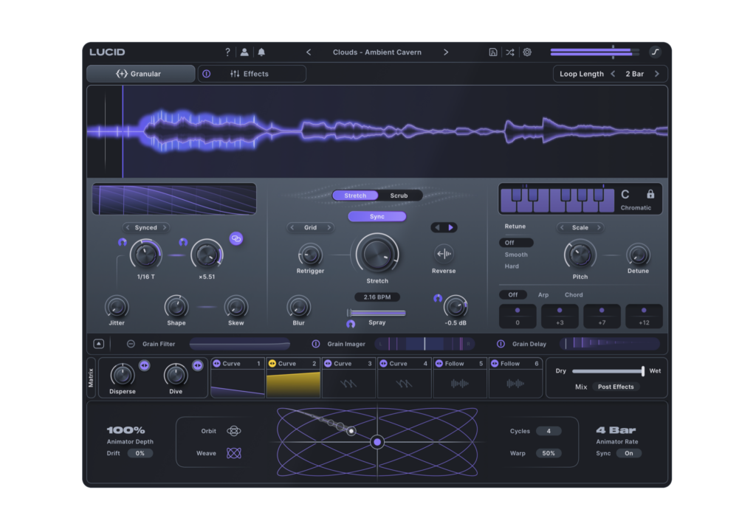Toggle the Sync button above Stretch
Viewport: 756px width, 532px height.
pos(377,216)
